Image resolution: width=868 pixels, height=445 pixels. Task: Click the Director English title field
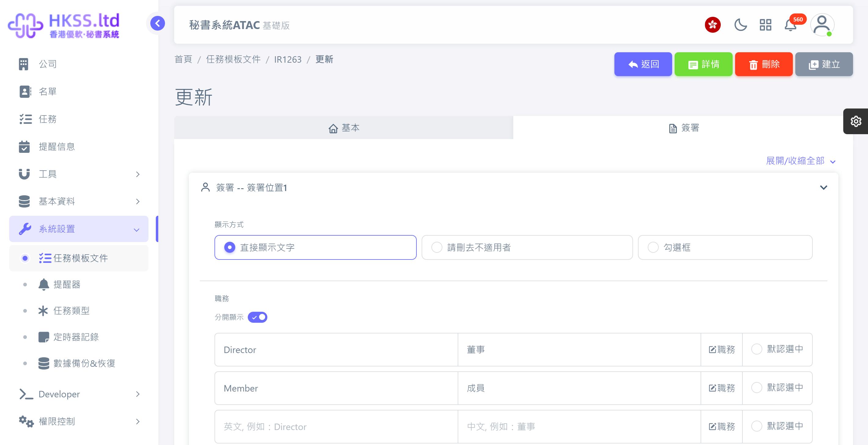[336, 350]
